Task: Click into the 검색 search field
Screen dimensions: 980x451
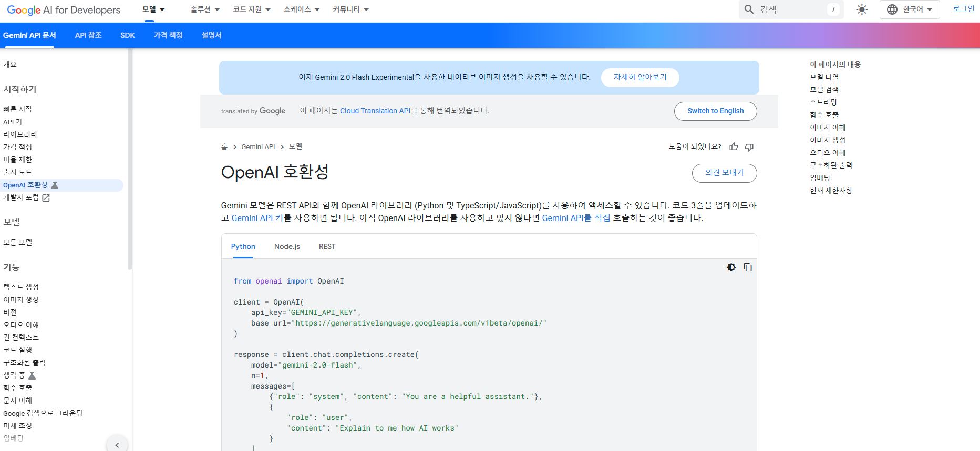Action: (791, 9)
